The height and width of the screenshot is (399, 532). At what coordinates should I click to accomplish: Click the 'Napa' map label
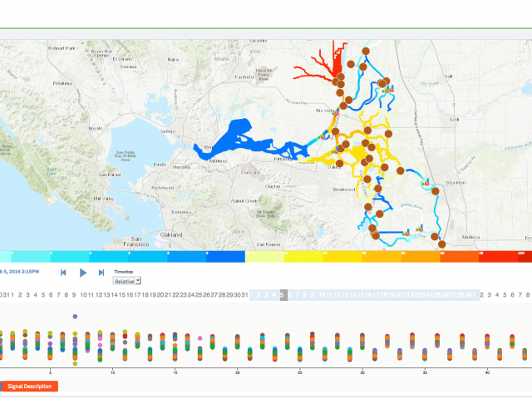[x=173, y=59]
